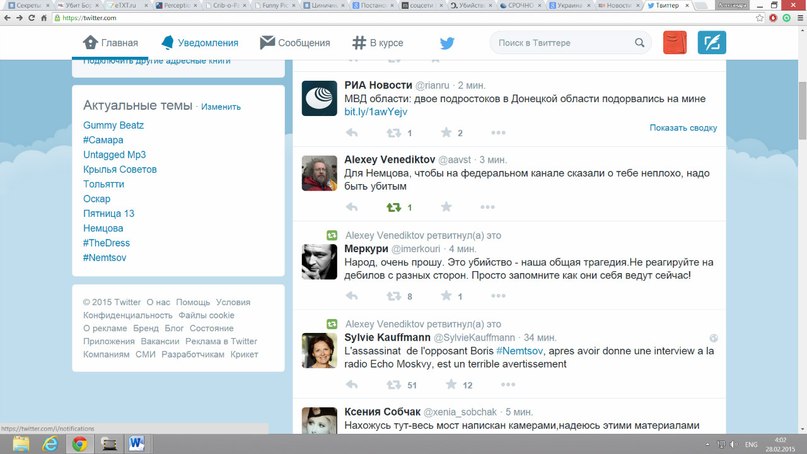Switch to the Украина browser tab
The image size is (807, 454).
pos(569,5)
